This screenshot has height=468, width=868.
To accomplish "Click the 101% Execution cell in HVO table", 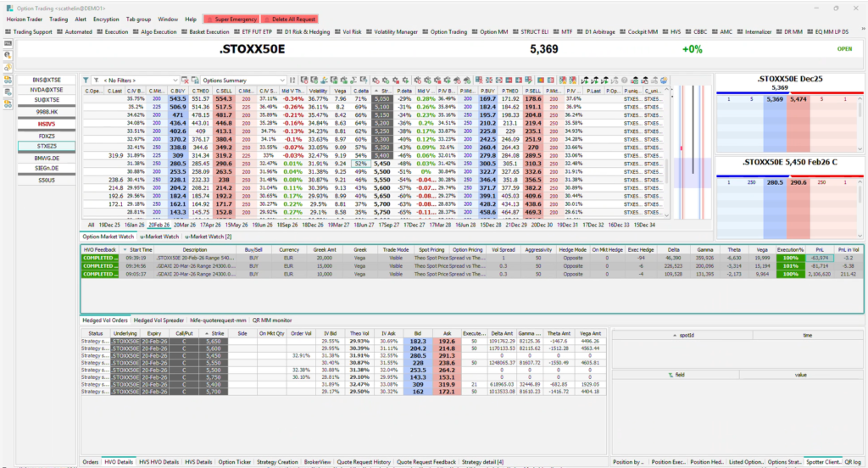I will coord(790,266).
